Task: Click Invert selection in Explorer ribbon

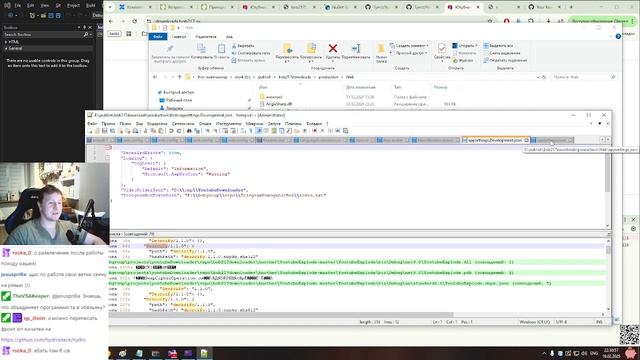Action: 505,60
